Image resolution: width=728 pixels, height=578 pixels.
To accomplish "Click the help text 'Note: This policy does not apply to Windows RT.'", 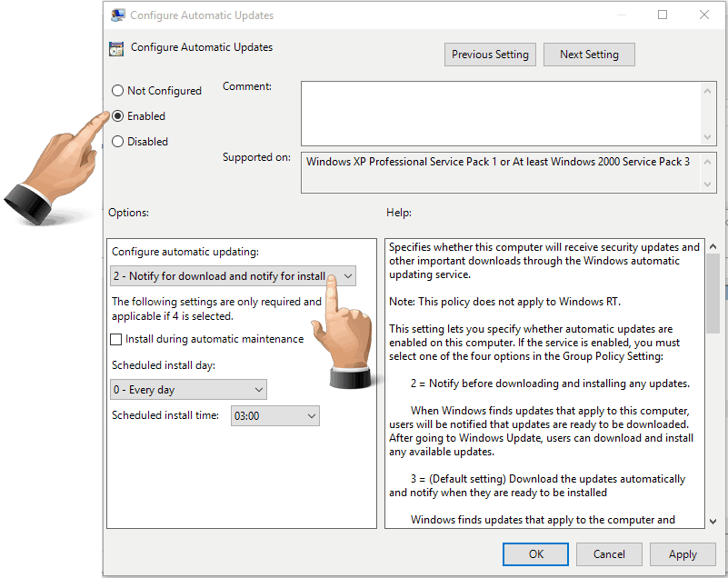I will (504, 302).
